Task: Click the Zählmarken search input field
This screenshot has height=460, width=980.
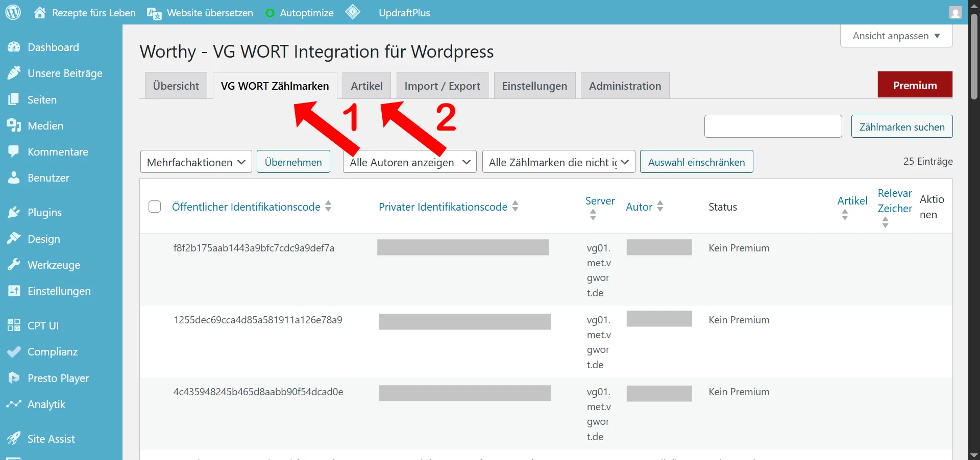Action: 773,126
